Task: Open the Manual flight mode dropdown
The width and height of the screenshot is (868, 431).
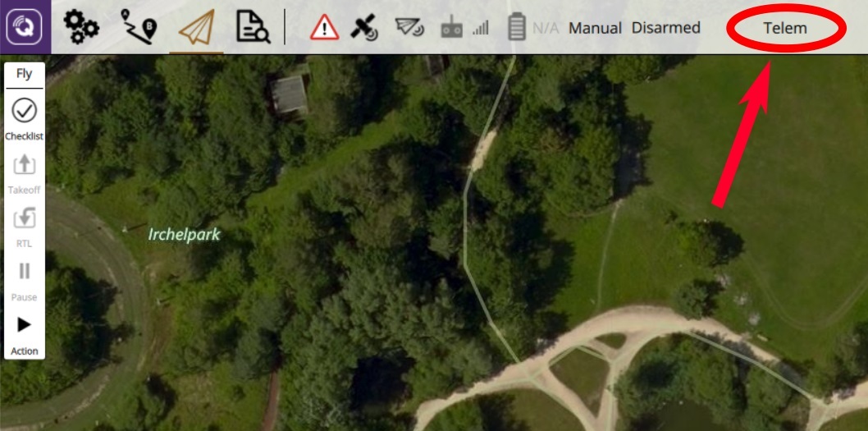Action: tap(595, 28)
